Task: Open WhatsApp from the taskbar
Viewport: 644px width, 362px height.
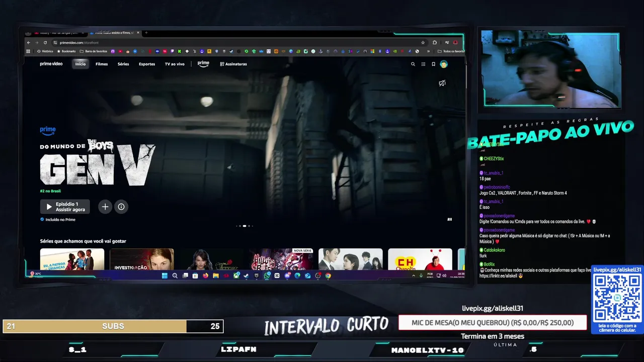Action: pos(267,276)
